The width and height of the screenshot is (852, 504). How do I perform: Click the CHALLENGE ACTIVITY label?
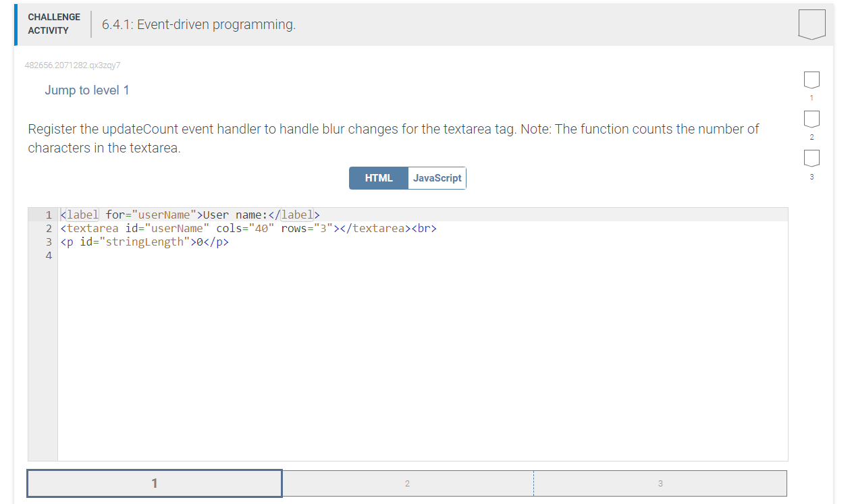(x=54, y=24)
